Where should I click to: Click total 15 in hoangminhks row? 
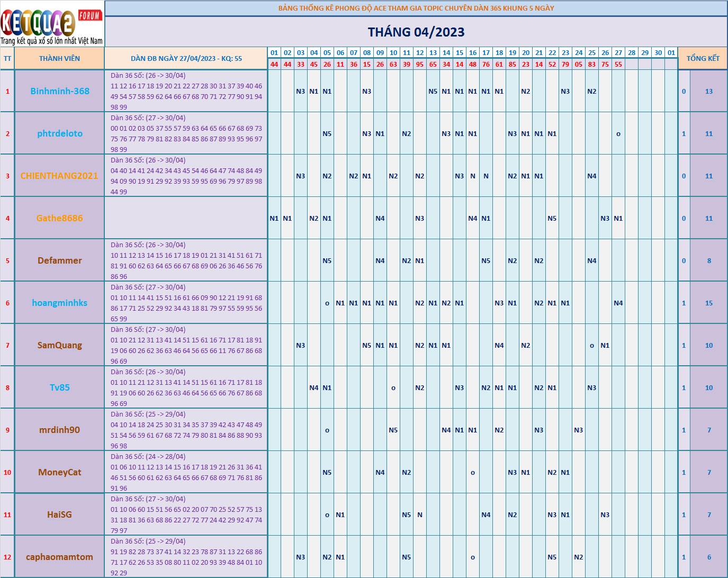709,303
